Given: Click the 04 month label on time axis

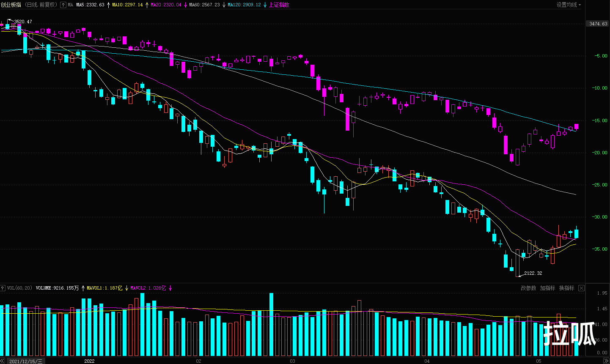Looking at the screenshot, I should point(427,361).
